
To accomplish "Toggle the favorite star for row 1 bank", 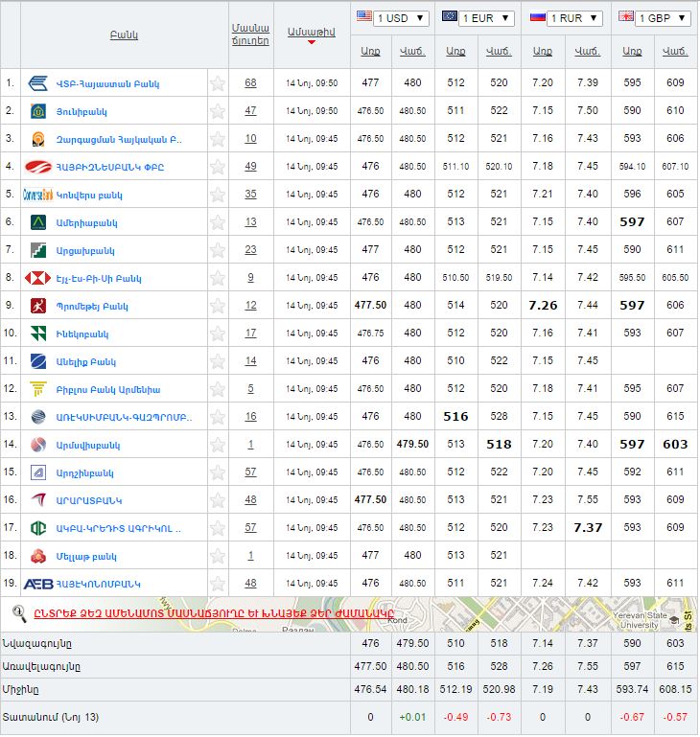I will point(218,83).
